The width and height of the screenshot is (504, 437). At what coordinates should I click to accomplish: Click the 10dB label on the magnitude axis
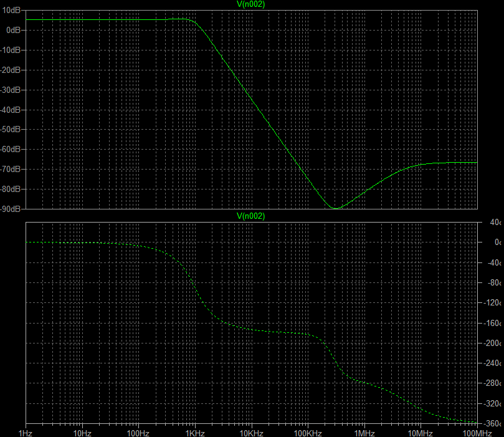(12, 10)
